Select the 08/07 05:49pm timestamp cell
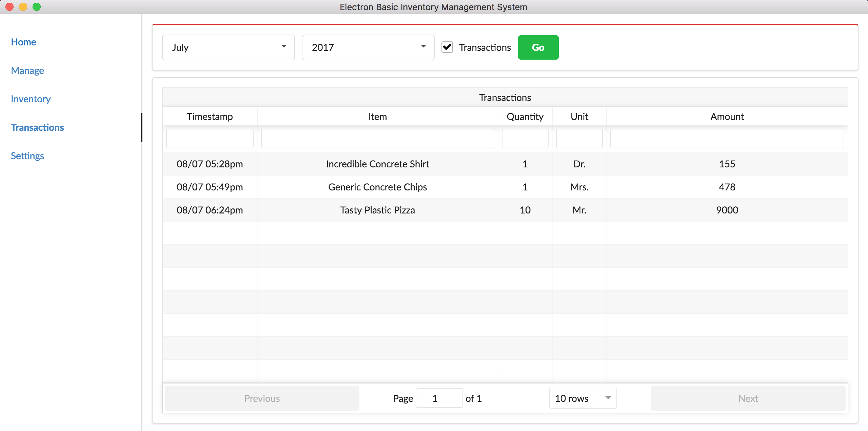 (210, 187)
